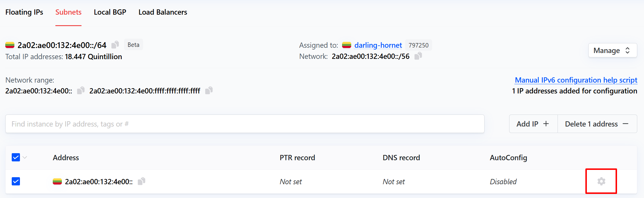The height and width of the screenshot is (198, 644).
Task: Switch to the Floating IPs tab
Action: [24, 12]
